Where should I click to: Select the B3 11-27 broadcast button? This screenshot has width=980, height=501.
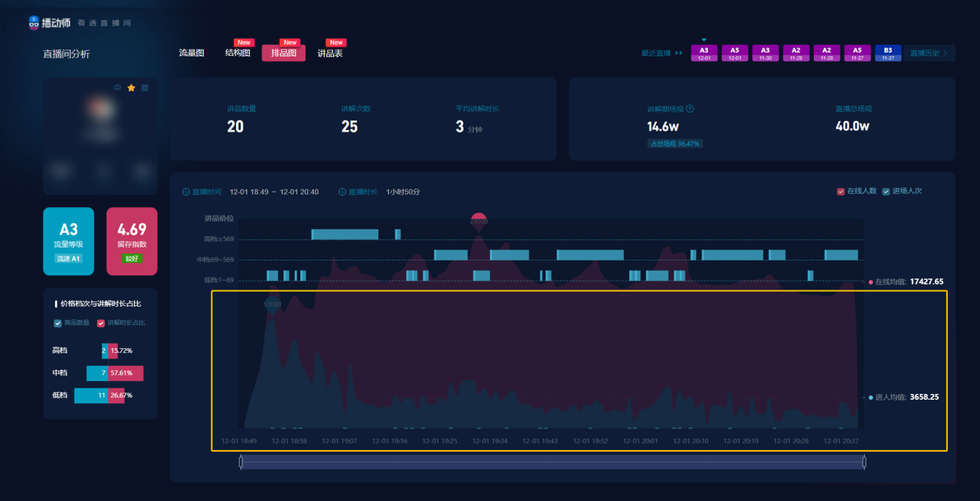click(x=887, y=53)
